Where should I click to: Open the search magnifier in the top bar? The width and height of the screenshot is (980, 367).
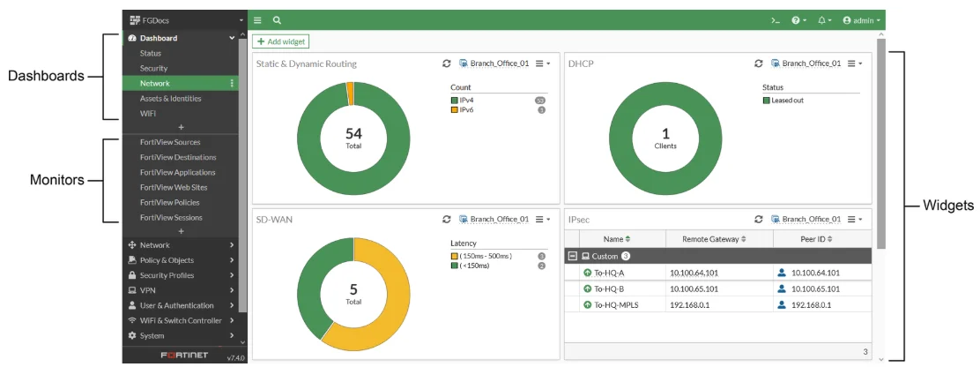tap(277, 20)
